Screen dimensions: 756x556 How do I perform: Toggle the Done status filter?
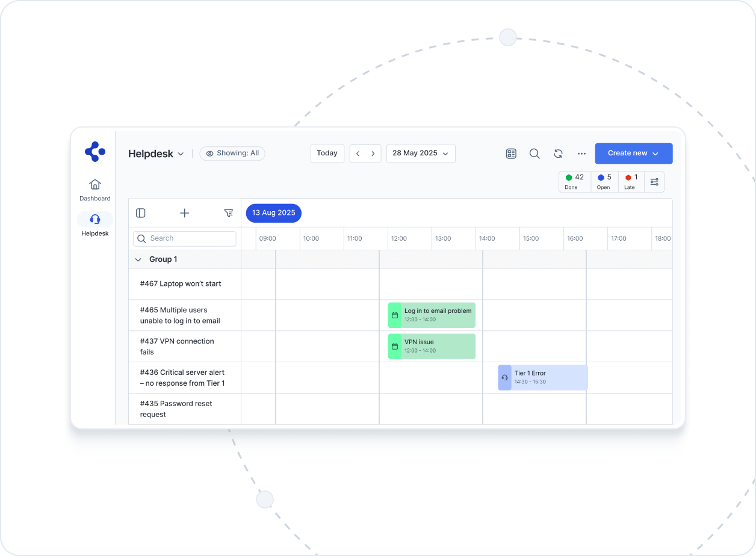coord(574,182)
